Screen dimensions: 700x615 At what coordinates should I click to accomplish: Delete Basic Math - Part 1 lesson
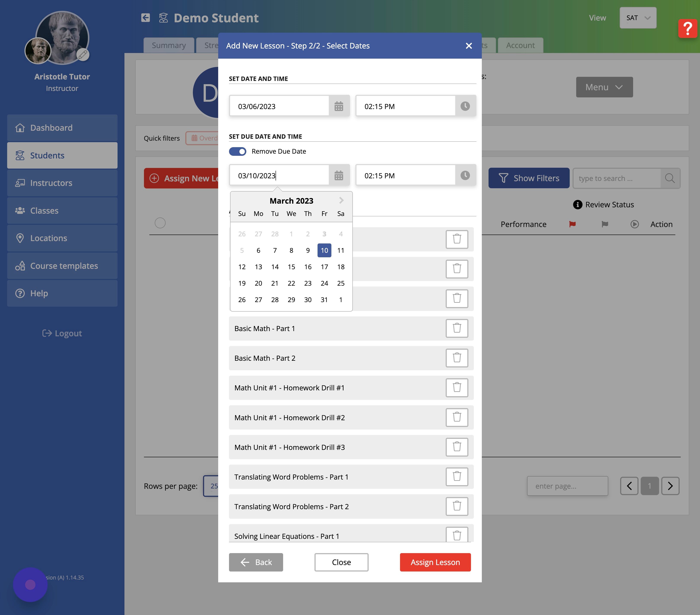[x=456, y=328]
